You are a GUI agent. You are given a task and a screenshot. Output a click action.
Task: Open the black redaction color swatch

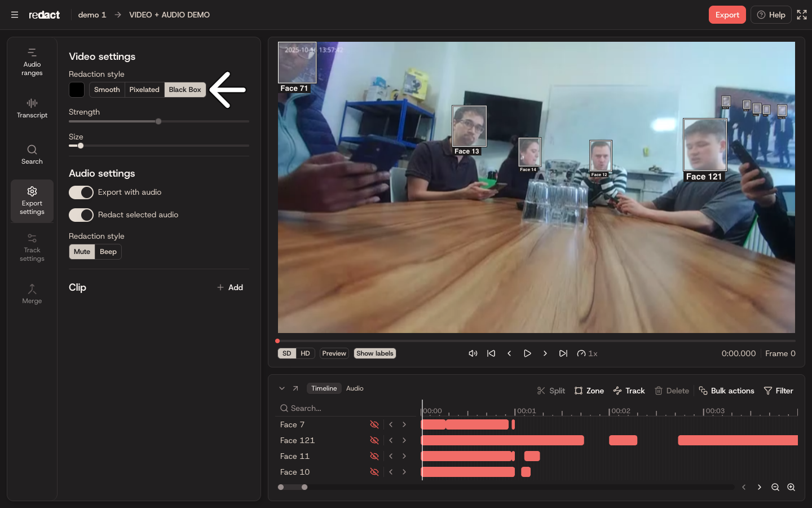(77, 90)
